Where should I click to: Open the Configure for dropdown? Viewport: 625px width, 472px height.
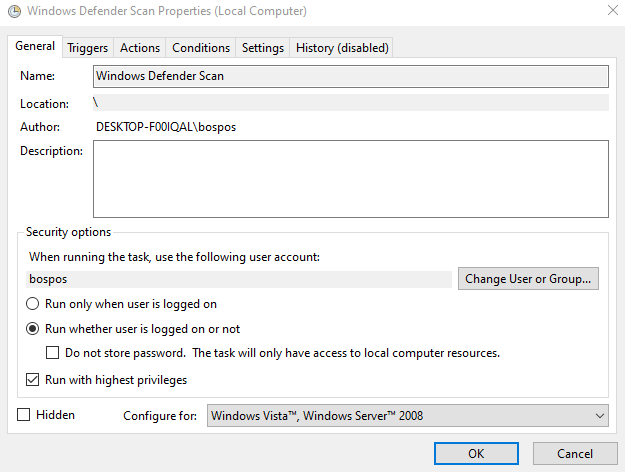[x=407, y=416]
